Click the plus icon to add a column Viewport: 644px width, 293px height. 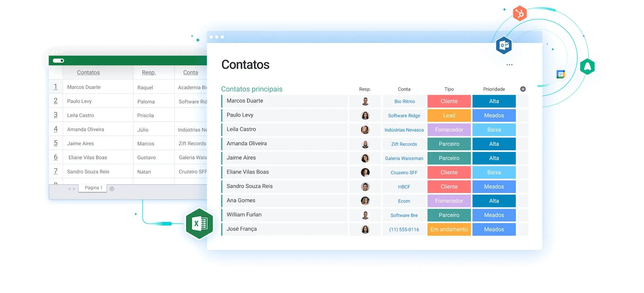tap(523, 89)
